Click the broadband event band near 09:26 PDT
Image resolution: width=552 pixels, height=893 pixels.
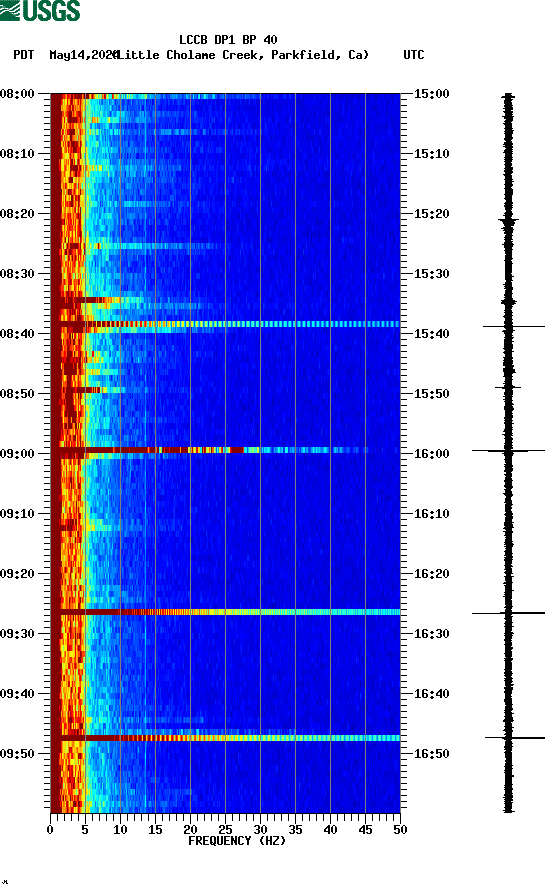(226, 612)
